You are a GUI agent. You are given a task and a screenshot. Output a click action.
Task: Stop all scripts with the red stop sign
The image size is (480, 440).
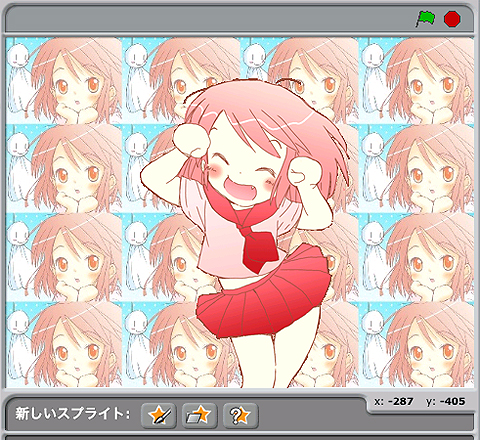[452, 19]
